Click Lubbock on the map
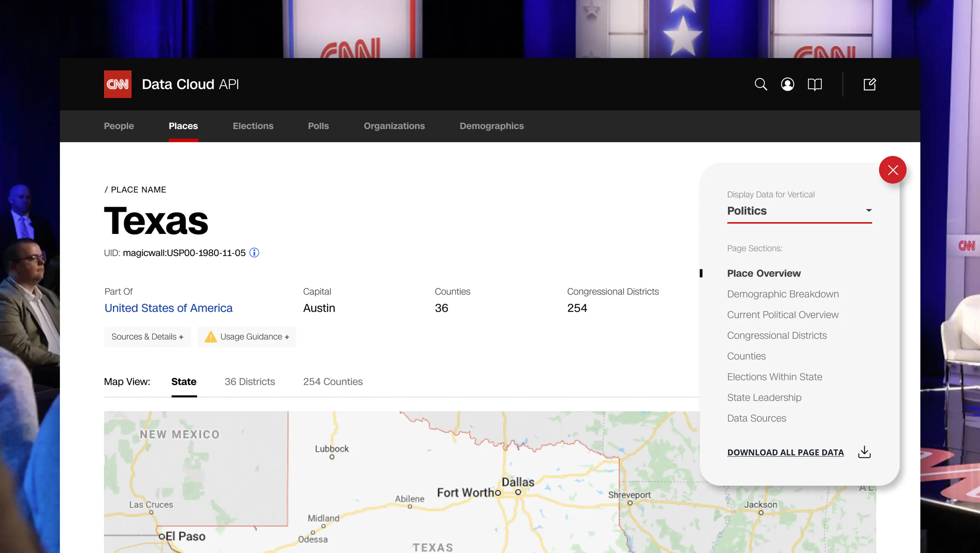 pyautogui.click(x=332, y=449)
